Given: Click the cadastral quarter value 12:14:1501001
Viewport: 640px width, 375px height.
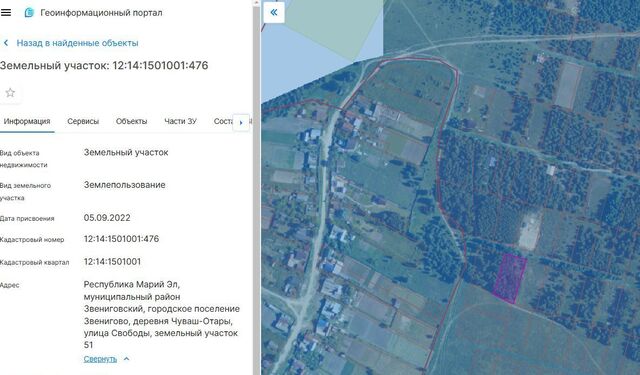Looking at the screenshot, I should (112, 262).
